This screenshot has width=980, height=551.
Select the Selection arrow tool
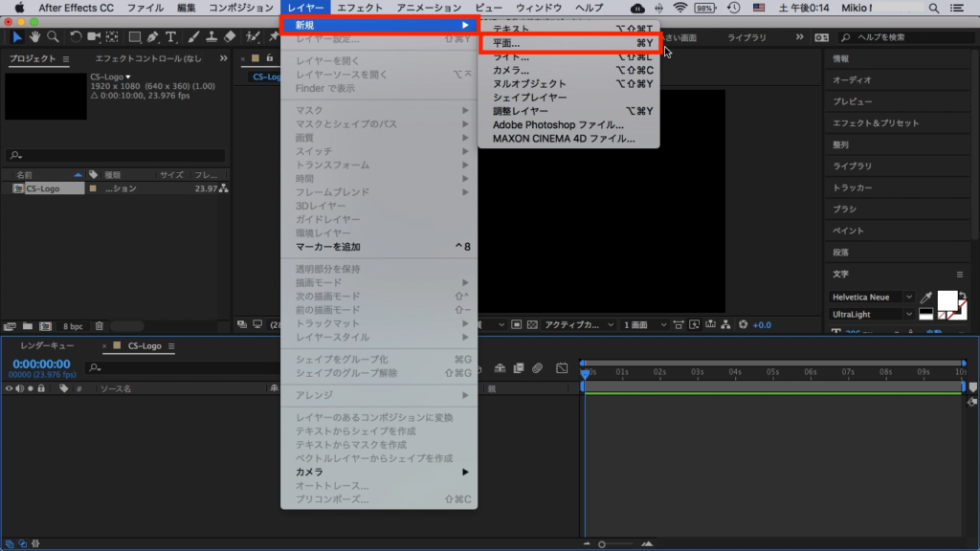coord(17,37)
